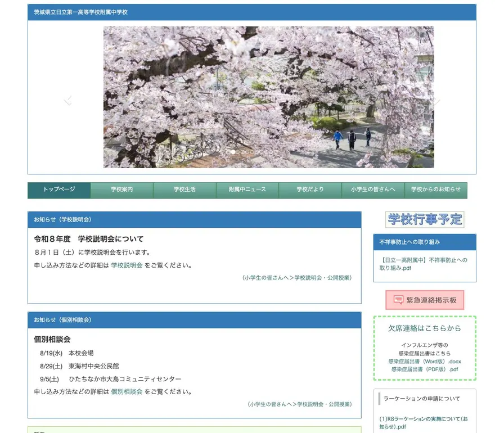This screenshot has width=504, height=433.
Task: Open the 学校案内 menu
Action: (122, 190)
